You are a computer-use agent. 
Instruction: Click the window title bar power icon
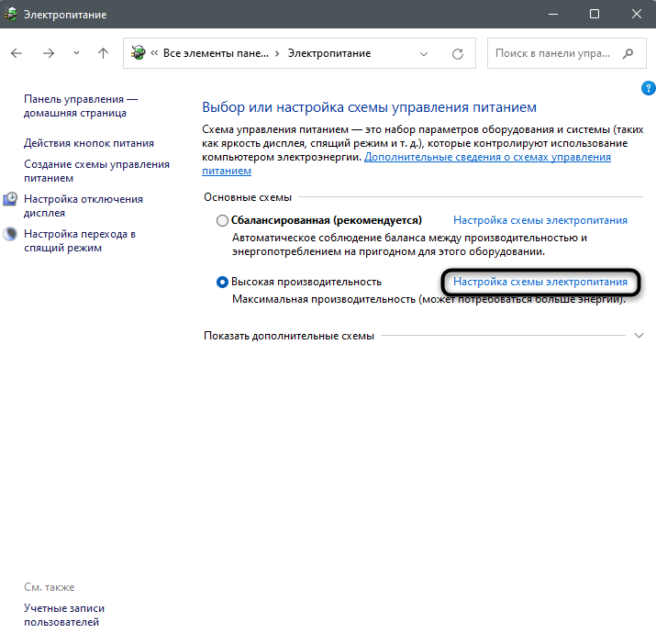point(11,15)
